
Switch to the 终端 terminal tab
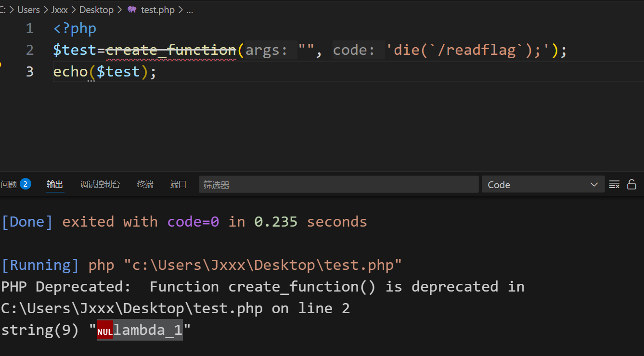[x=145, y=184]
